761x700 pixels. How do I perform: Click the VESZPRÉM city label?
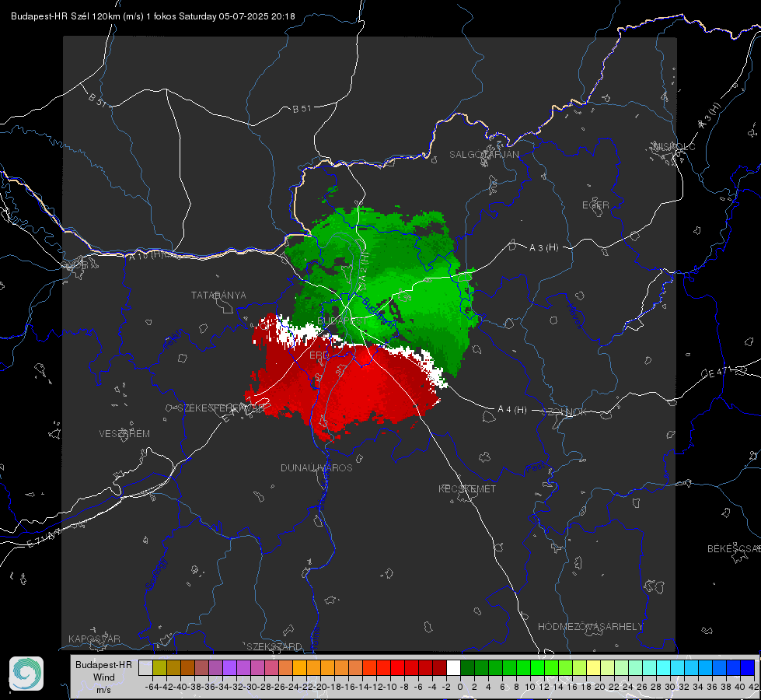pyautogui.click(x=124, y=434)
